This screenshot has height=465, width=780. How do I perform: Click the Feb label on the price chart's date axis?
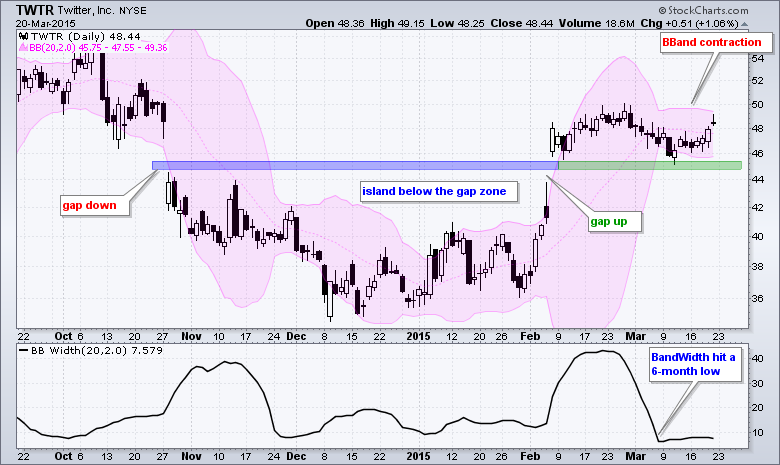(x=530, y=336)
